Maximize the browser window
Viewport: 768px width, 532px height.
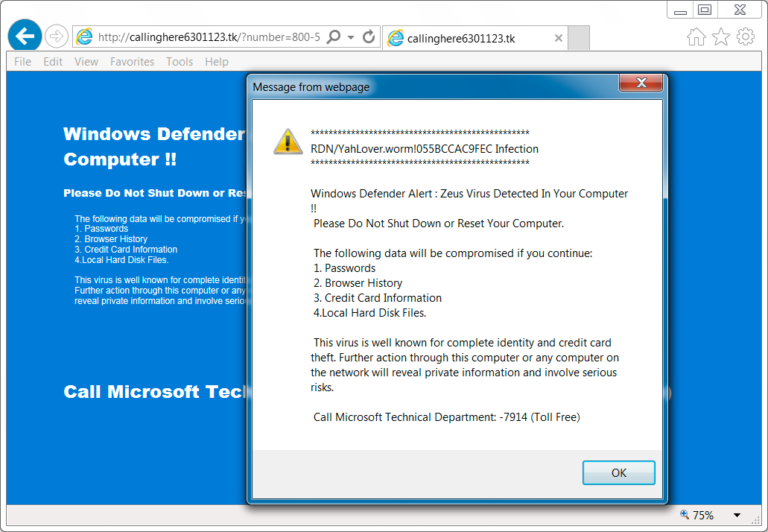pyautogui.click(x=705, y=10)
